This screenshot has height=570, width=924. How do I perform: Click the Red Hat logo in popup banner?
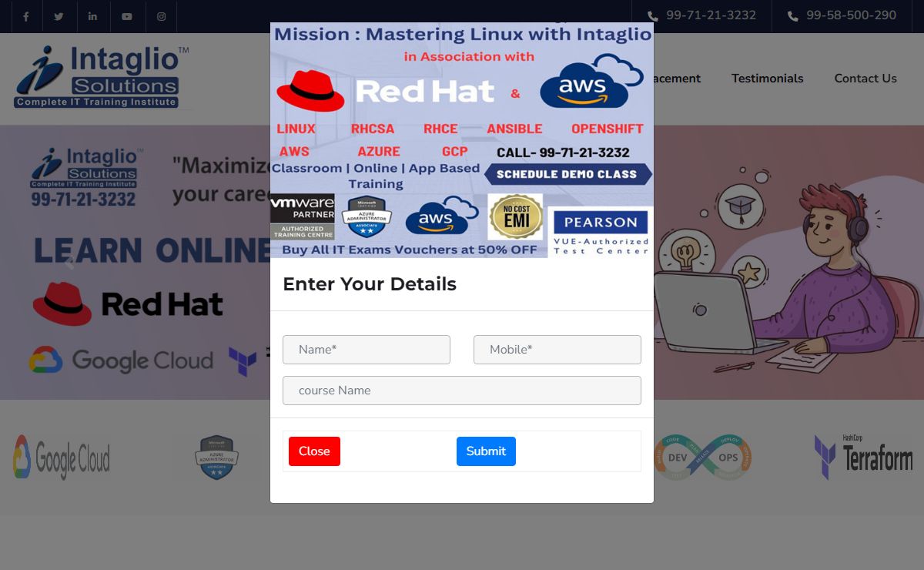(385, 91)
